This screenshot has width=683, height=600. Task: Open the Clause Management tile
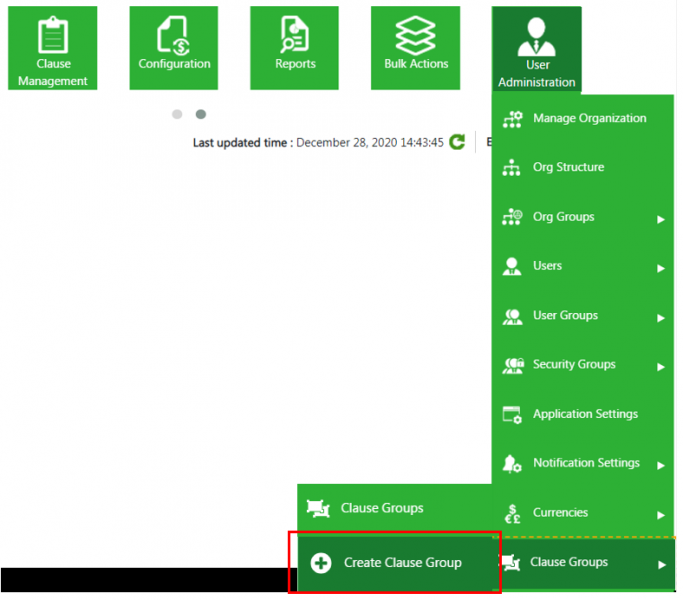tap(53, 48)
